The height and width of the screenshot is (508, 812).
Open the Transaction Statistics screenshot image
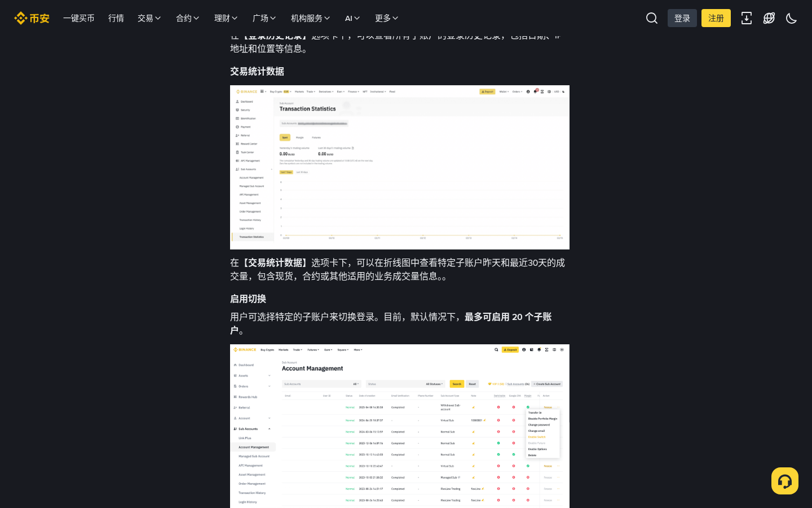[x=400, y=167]
